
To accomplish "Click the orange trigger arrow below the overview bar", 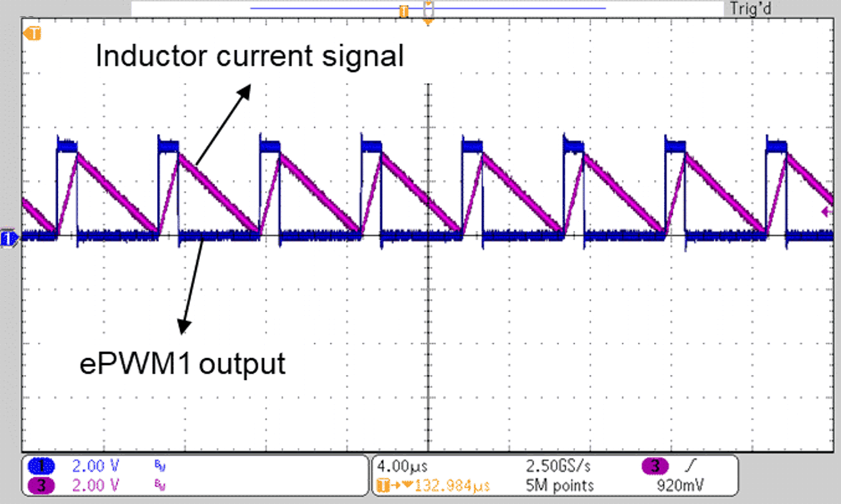I will point(427,22).
